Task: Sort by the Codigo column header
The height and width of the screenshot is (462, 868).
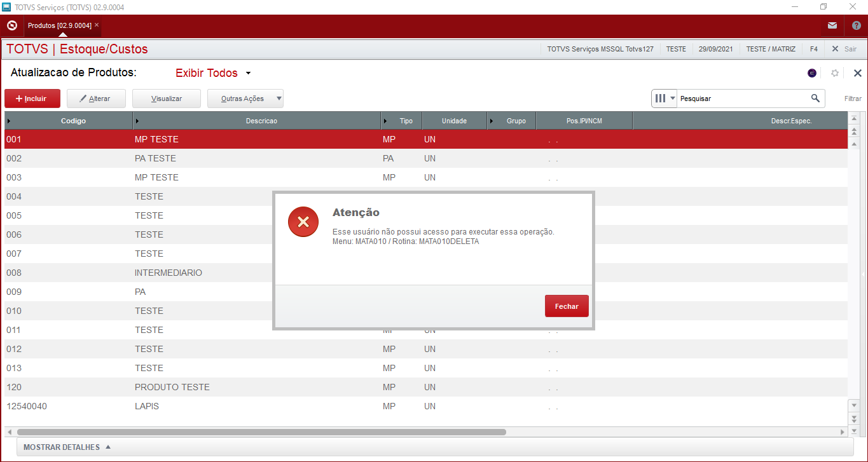Action: (x=69, y=121)
